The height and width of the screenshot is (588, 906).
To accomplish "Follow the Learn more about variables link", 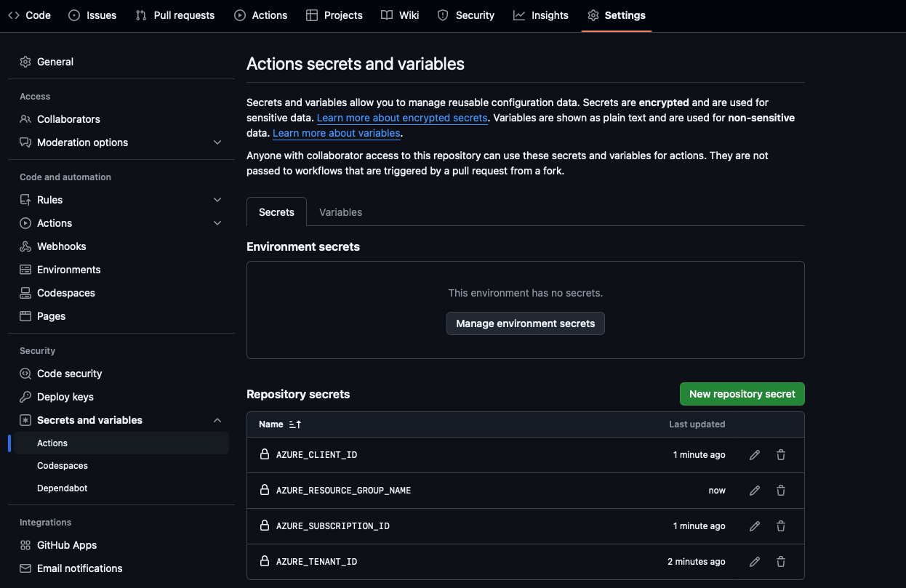I will tap(336, 133).
